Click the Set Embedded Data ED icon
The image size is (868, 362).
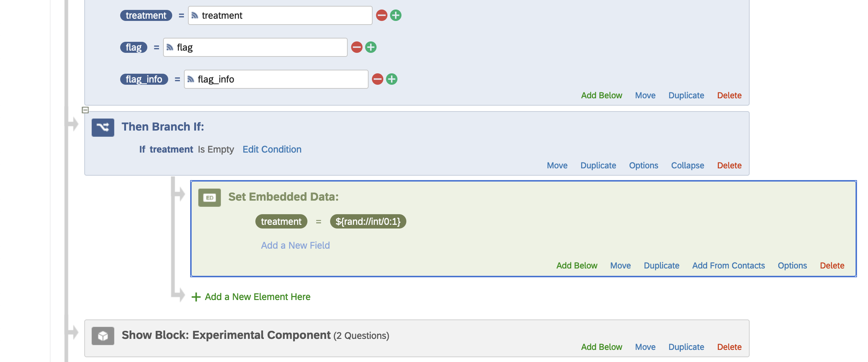[209, 198]
